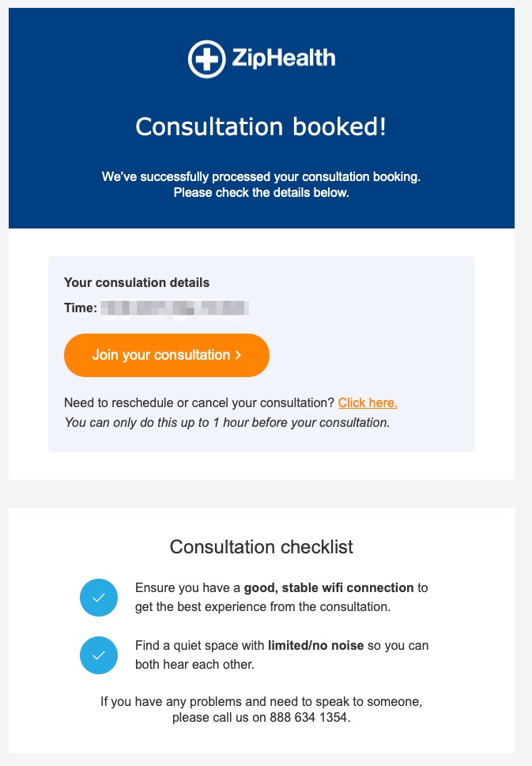Click the 1 hour before consultation note
Viewport: 532px width, 766px height.
[x=227, y=423]
